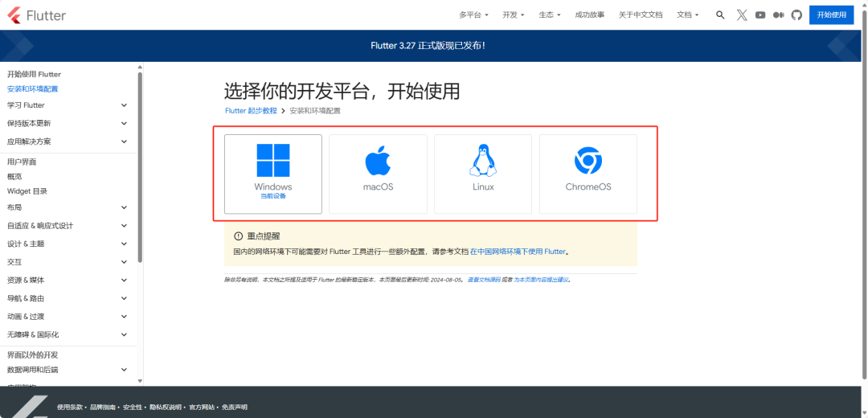This screenshot has height=418, width=868.
Task: Open 免责声明 footer link
Action: 235,408
